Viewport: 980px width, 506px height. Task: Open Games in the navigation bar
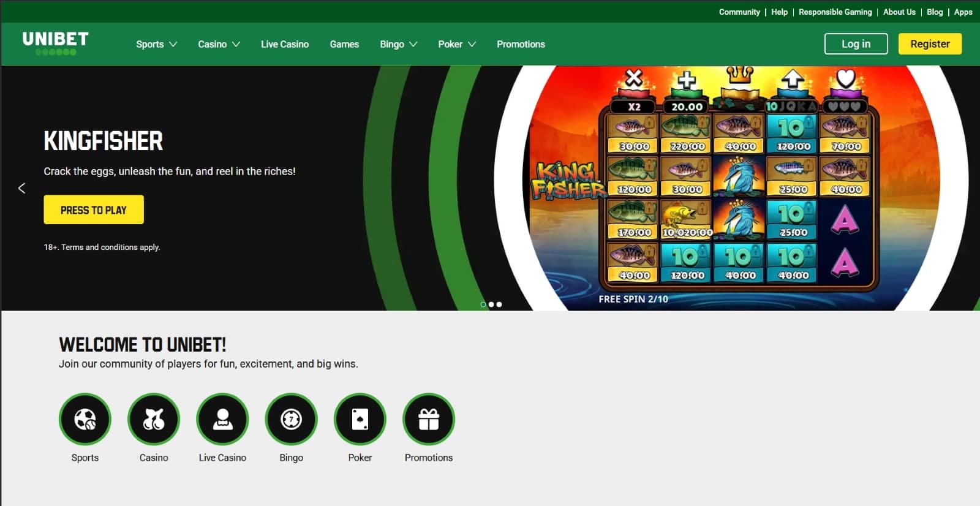(344, 44)
